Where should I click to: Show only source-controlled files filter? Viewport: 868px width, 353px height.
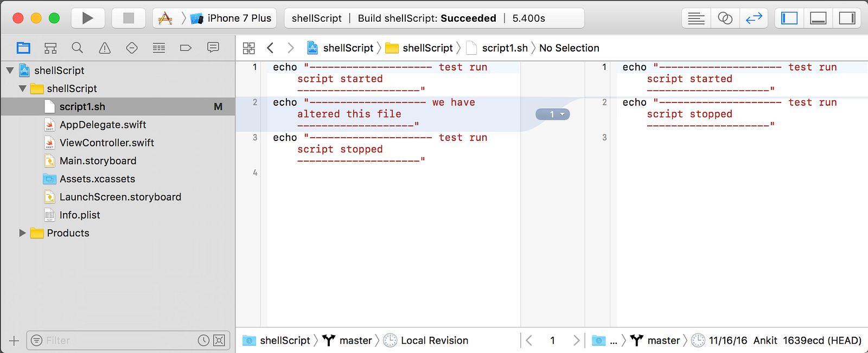[219, 341]
